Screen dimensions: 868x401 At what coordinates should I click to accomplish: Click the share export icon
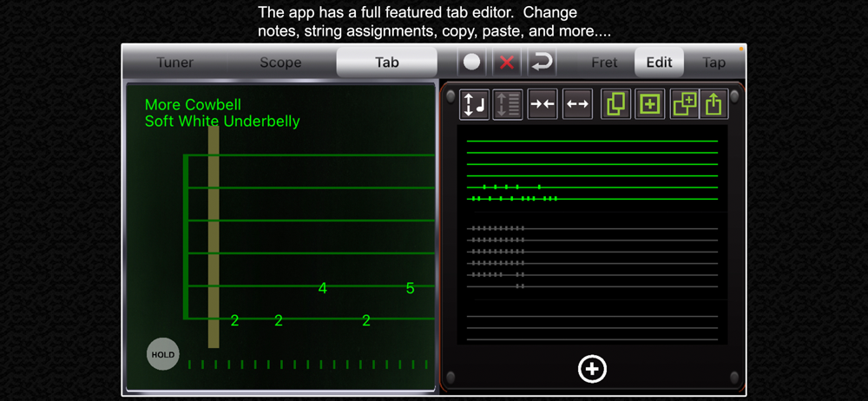click(x=714, y=104)
